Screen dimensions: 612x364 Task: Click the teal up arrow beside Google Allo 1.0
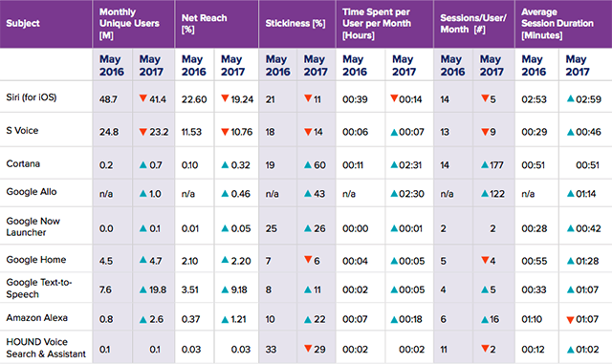pos(143,193)
